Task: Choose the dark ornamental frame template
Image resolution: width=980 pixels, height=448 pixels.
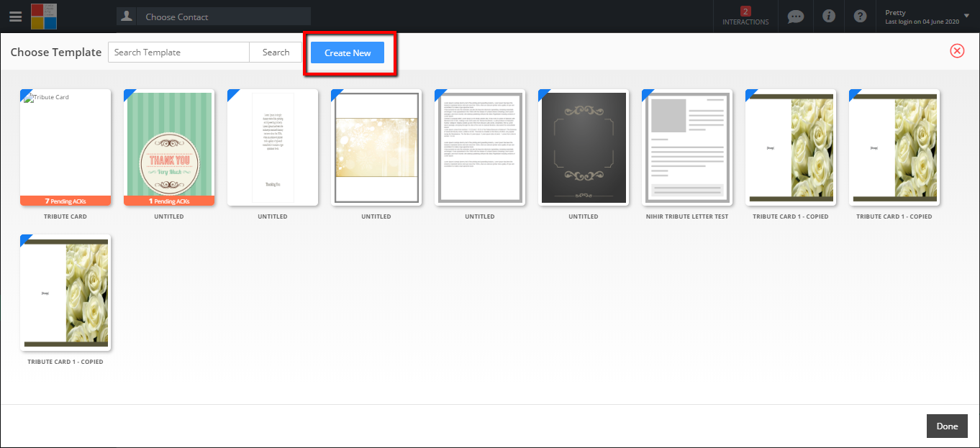Action: click(584, 147)
